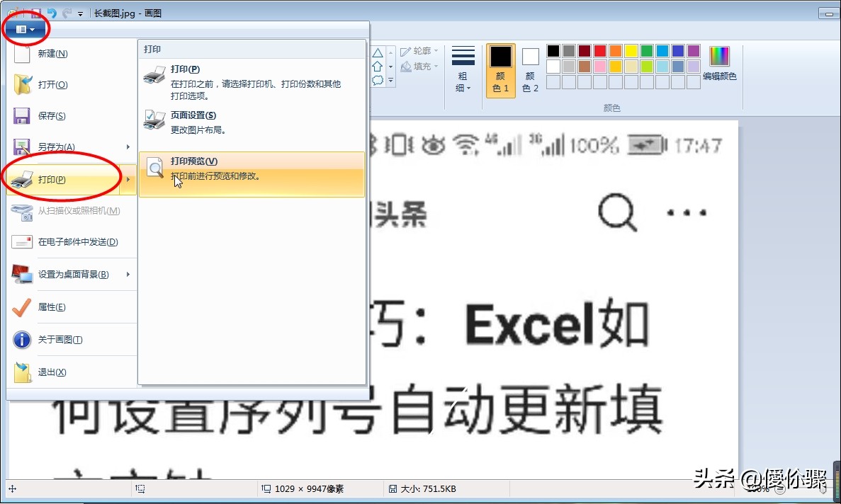The height and width of the screenshot is (504, 841).
Task: Pick the orange palette swatch
Action: click(616, 51)
